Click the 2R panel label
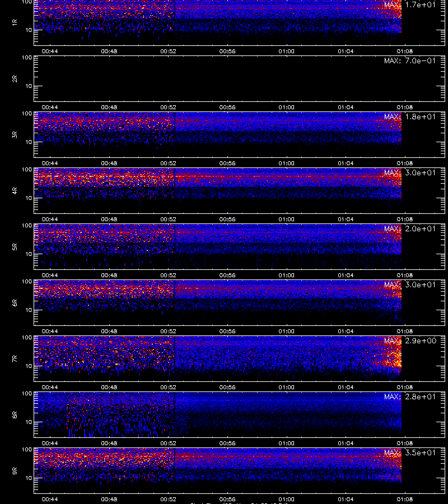 15,79
